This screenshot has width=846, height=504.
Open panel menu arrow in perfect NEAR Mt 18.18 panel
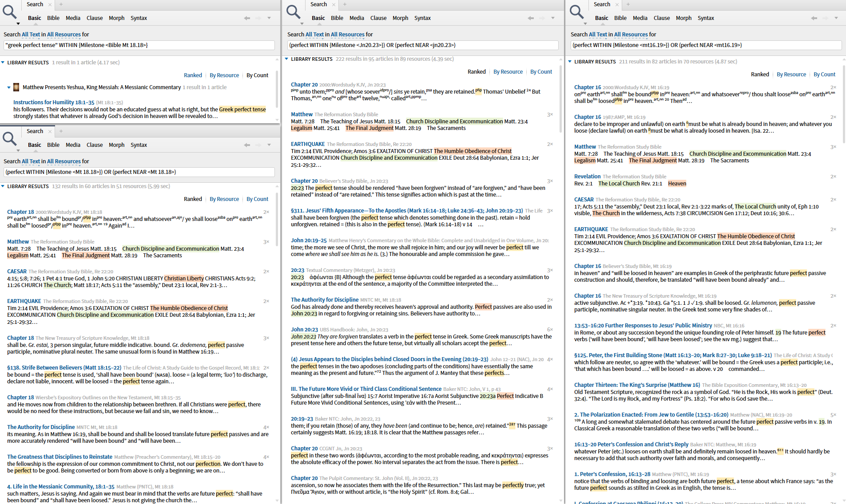point(269,145)
